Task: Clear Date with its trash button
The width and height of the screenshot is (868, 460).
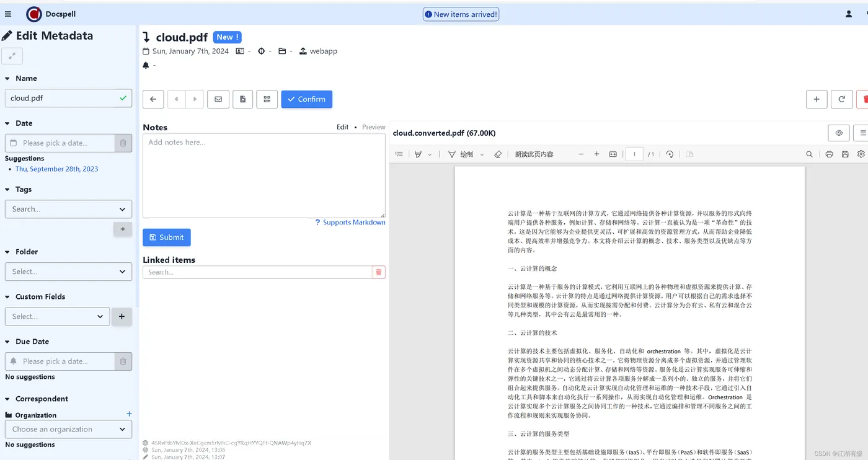Action: (x=123, y=143)
